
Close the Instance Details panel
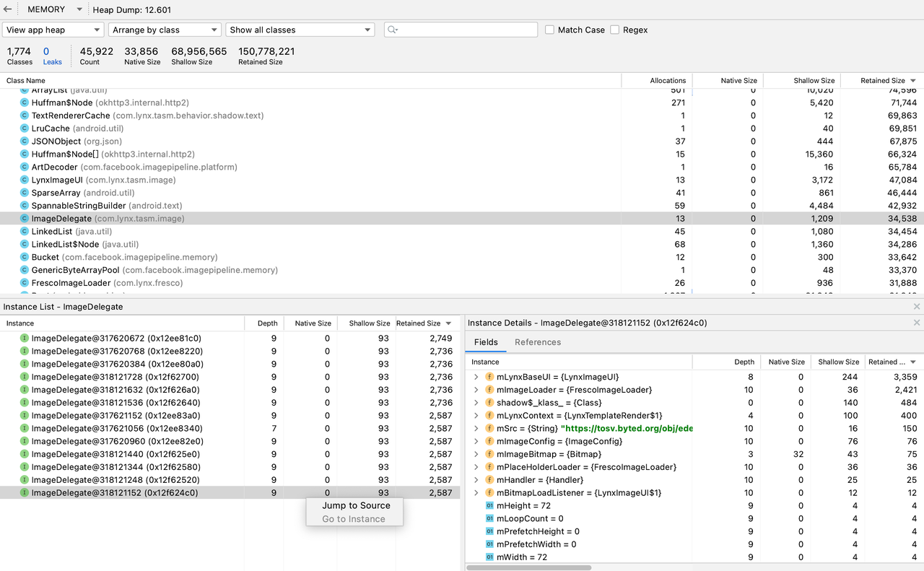[917, 323]
